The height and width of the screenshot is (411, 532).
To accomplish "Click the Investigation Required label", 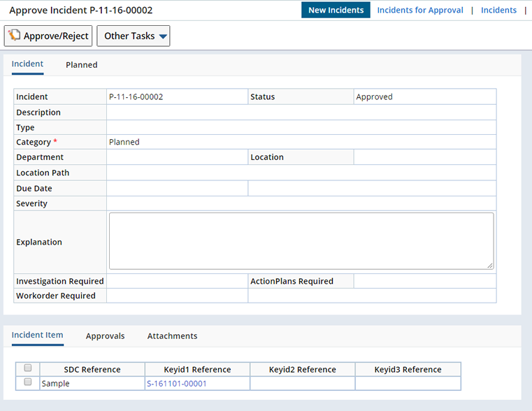I will click(60, 281).
